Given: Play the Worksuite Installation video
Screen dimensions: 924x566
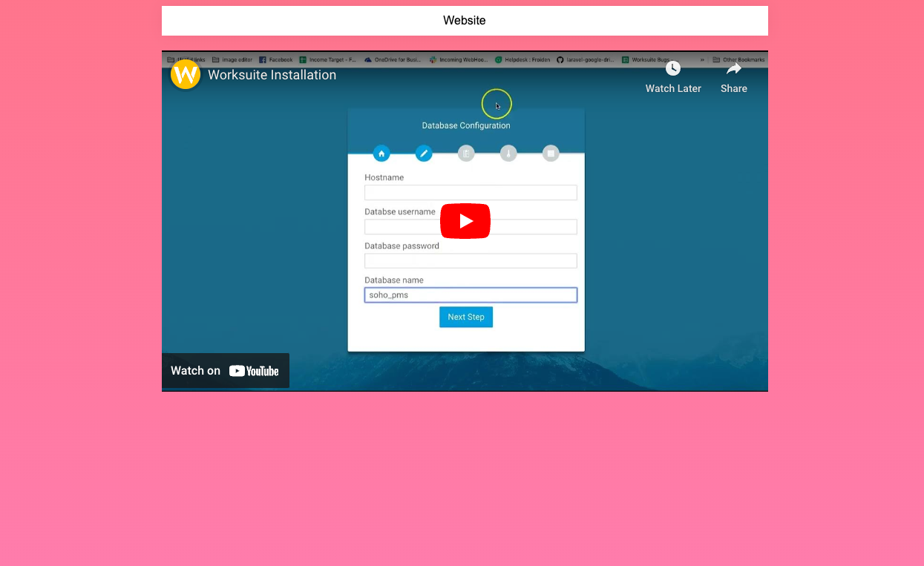Looking at the screenshot, I should (x=465, y=221).
